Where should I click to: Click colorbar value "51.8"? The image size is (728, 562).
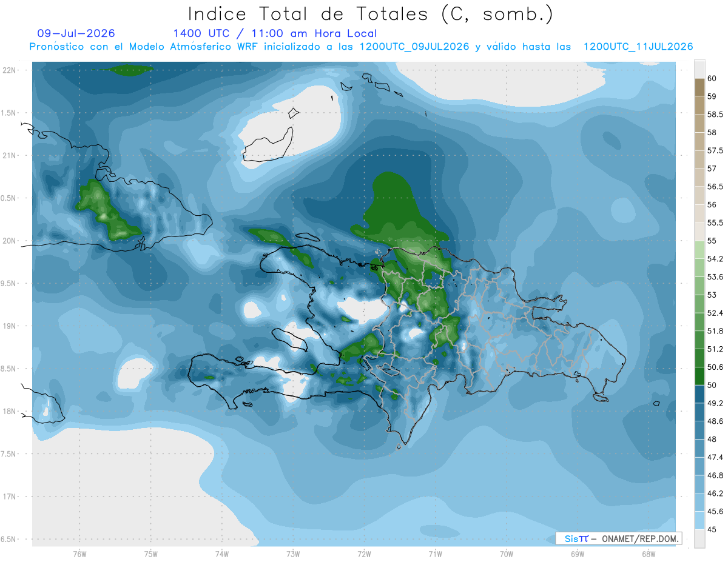pyautogui.click(x=715, y=331)
